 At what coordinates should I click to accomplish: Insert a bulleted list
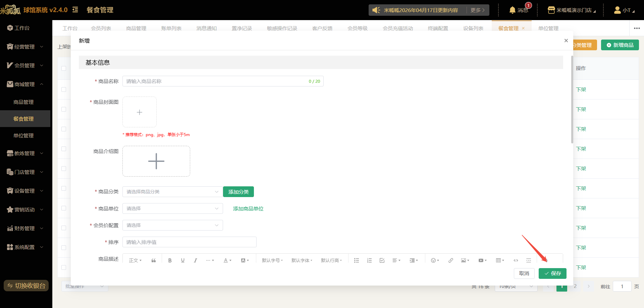click(x=357, y=260)
